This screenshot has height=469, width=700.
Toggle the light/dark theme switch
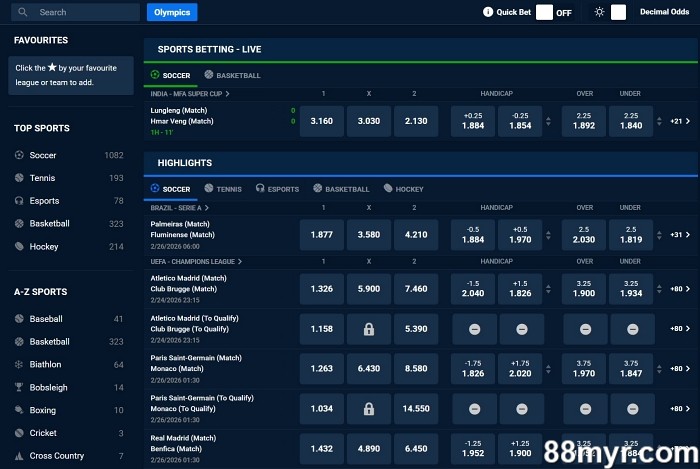coord(618,12)
